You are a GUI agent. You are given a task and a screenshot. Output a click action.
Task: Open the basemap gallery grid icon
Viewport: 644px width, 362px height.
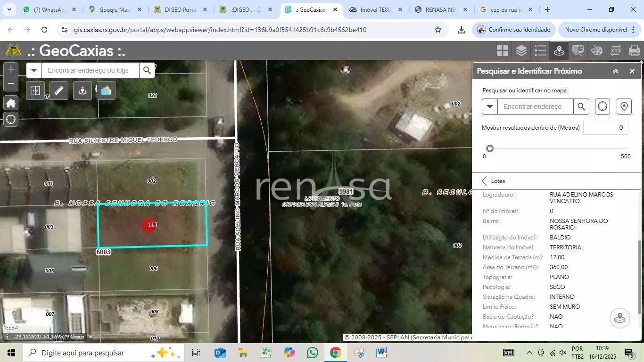(503, 50)
